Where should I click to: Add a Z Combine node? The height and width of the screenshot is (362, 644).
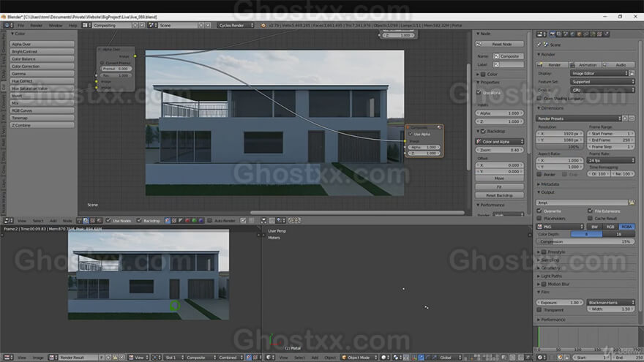[42, 125]
